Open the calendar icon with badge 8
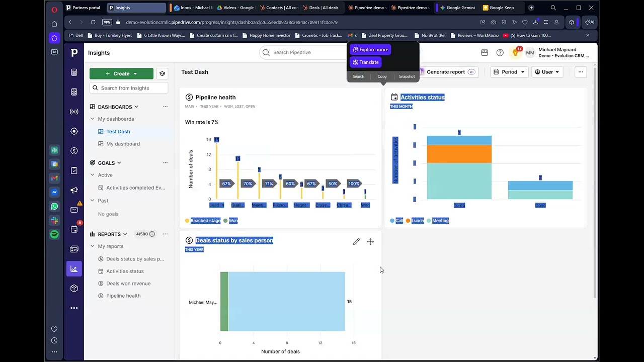644x362 pixels. coord(74,229)
